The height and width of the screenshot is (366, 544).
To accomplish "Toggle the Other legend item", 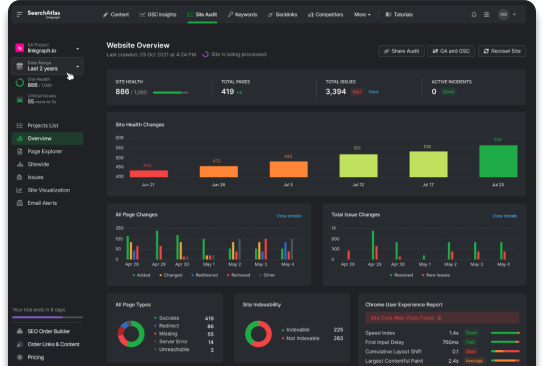I will pyautogui.click(x=267, y=275).
